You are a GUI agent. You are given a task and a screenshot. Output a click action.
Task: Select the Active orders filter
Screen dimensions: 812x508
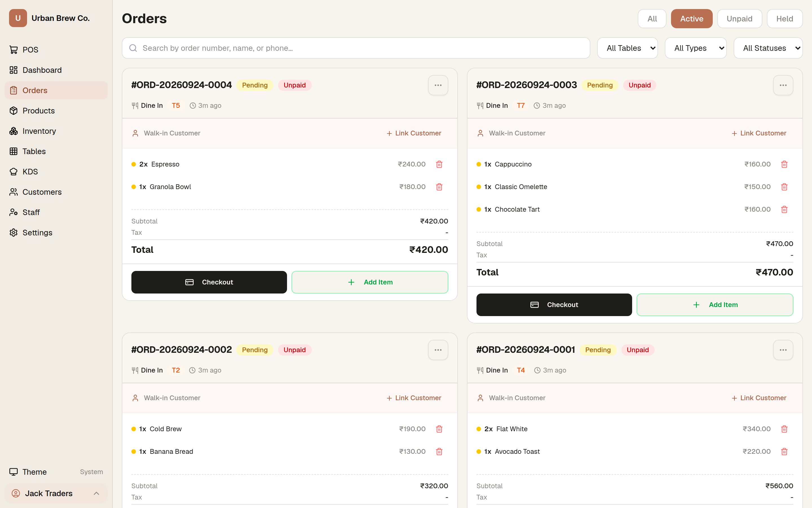point(692,19)
